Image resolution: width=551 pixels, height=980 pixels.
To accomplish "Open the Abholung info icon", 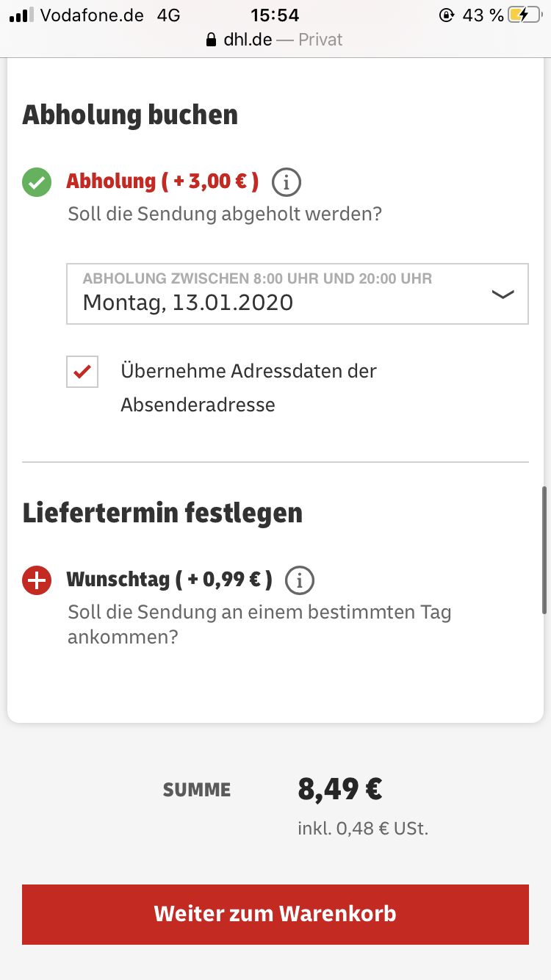I will tap(287, 182).
